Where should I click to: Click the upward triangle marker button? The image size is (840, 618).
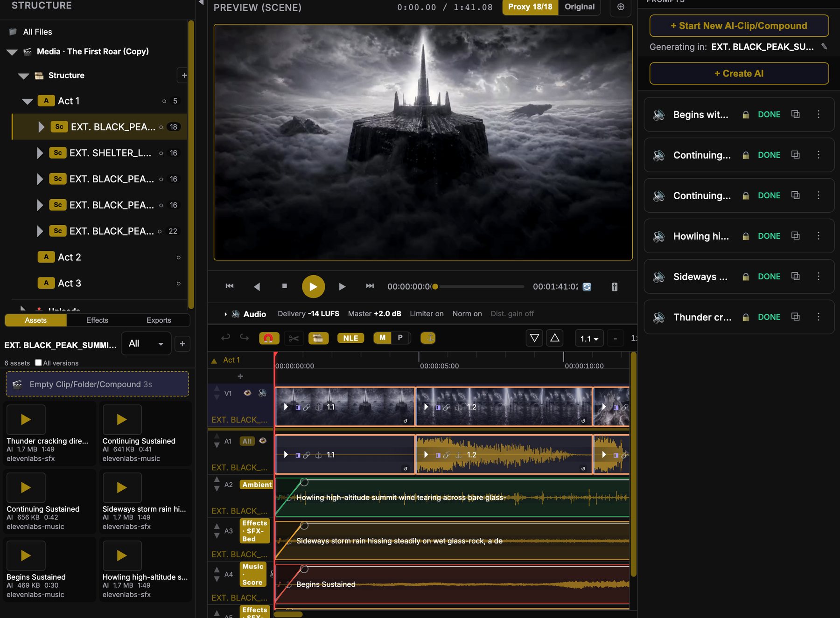(x=555, y=338)
